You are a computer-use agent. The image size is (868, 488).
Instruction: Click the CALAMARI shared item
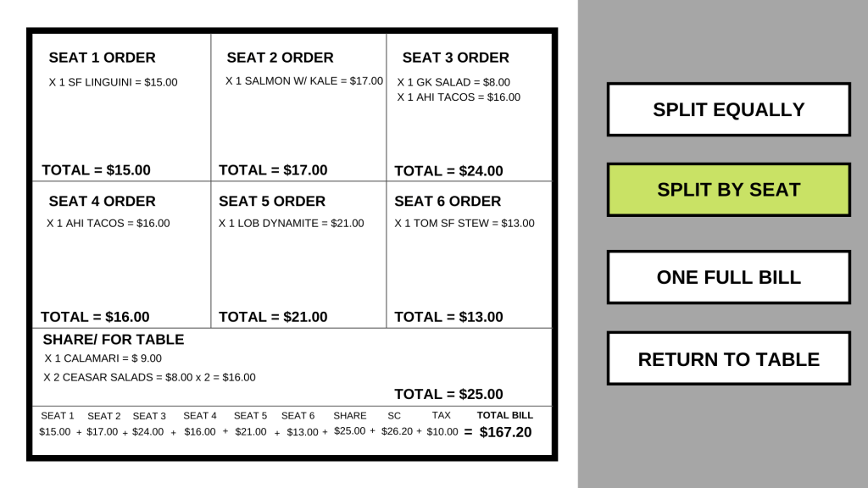click(103, 358)
